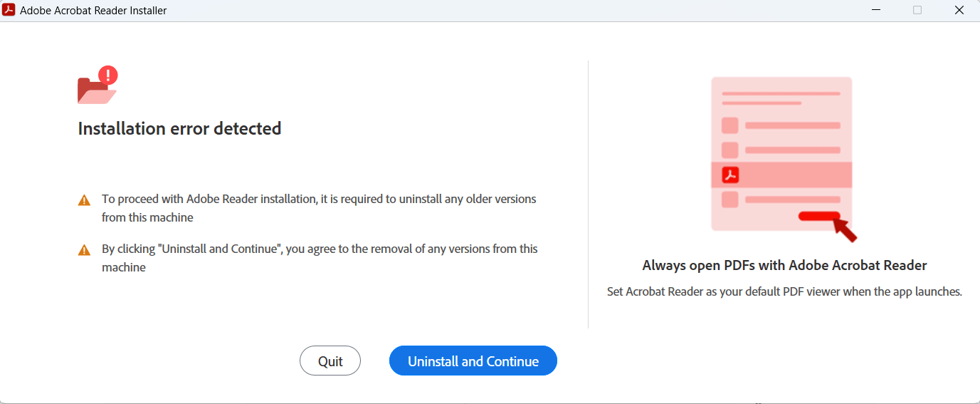980x404 pixels.
Task: Click the 'Installation error detected' heading
Action: click(x=179, y=128)
